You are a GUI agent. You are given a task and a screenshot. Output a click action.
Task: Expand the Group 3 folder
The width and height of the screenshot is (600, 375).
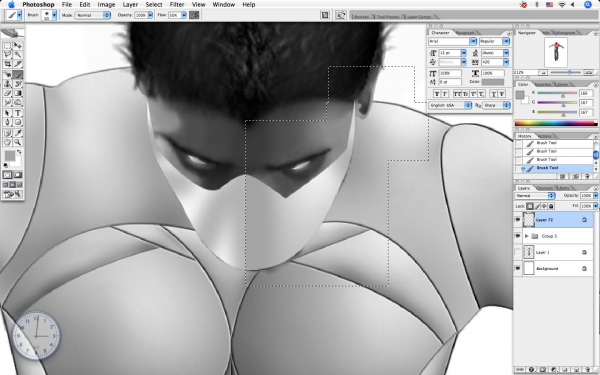pos(527,236)
